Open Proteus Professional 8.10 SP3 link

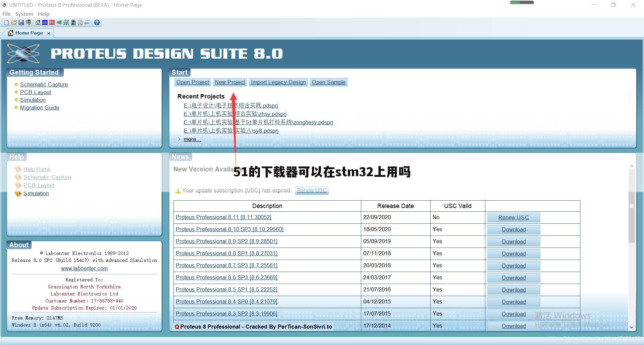[229, 229]
